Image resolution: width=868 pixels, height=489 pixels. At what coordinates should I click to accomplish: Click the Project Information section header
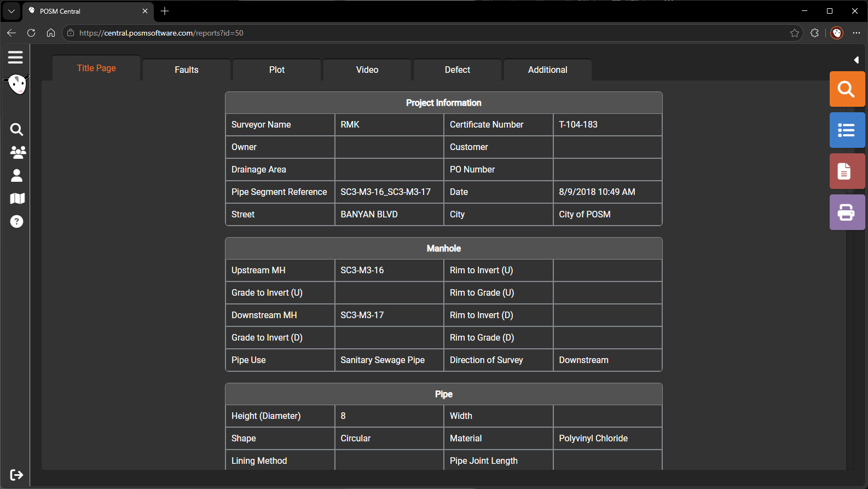click(444, 103)
